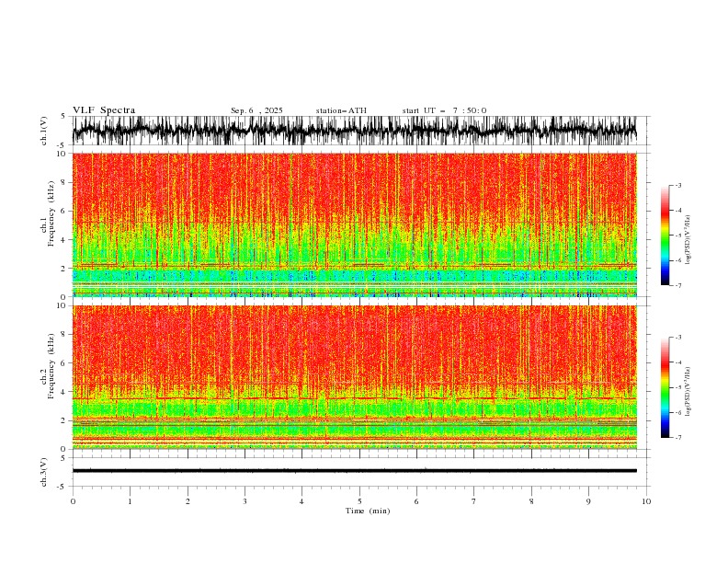Click the ch.1 colorbar "-7" value

tap(678, 286)
